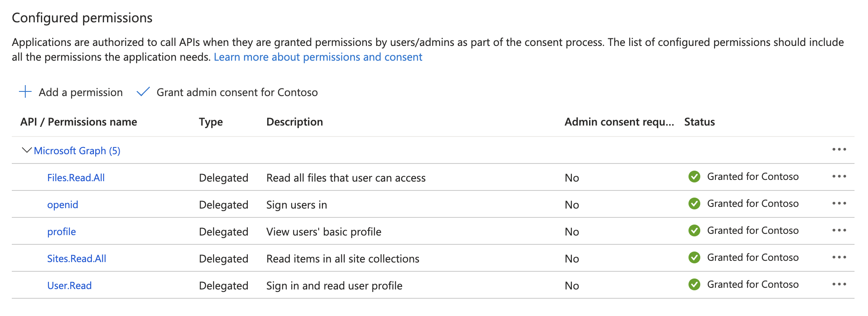Click the Status column header
868x316 pixels.
point(699,122)
